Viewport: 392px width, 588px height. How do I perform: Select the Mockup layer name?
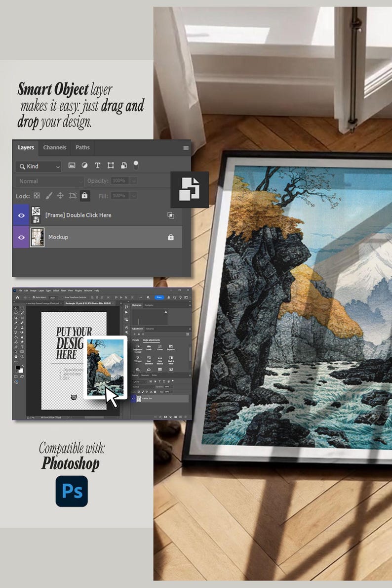58,237
